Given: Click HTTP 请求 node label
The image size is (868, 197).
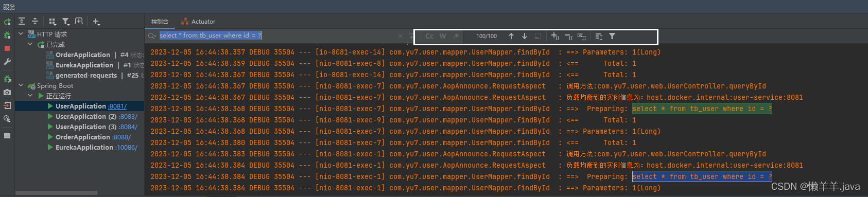Looking at the screenshot, I should [52, 34].
